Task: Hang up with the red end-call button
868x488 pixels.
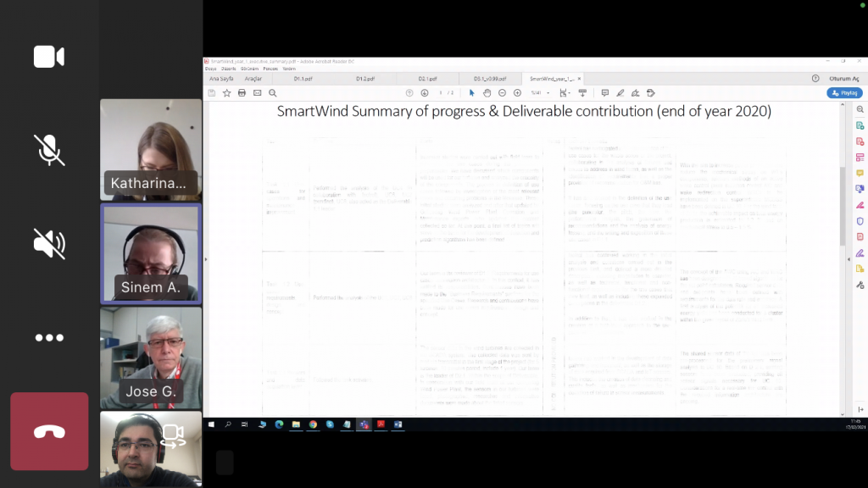Action: pyautogui.click(x=49, y=431)
